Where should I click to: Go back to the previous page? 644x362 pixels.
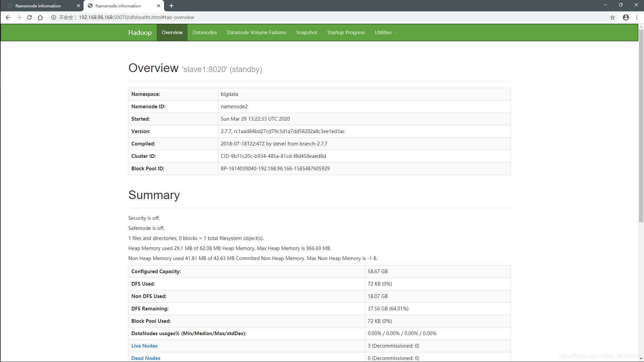coord(8,17)
